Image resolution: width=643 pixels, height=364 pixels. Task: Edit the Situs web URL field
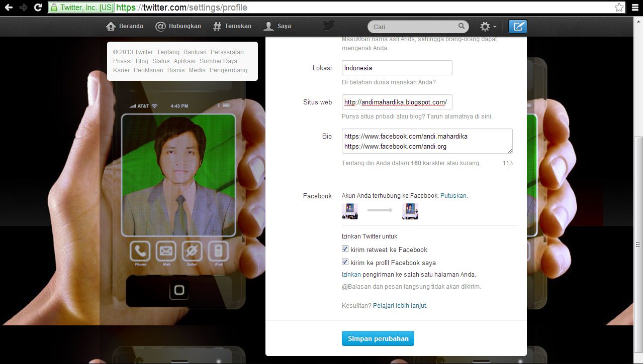[x=397, y=102]
